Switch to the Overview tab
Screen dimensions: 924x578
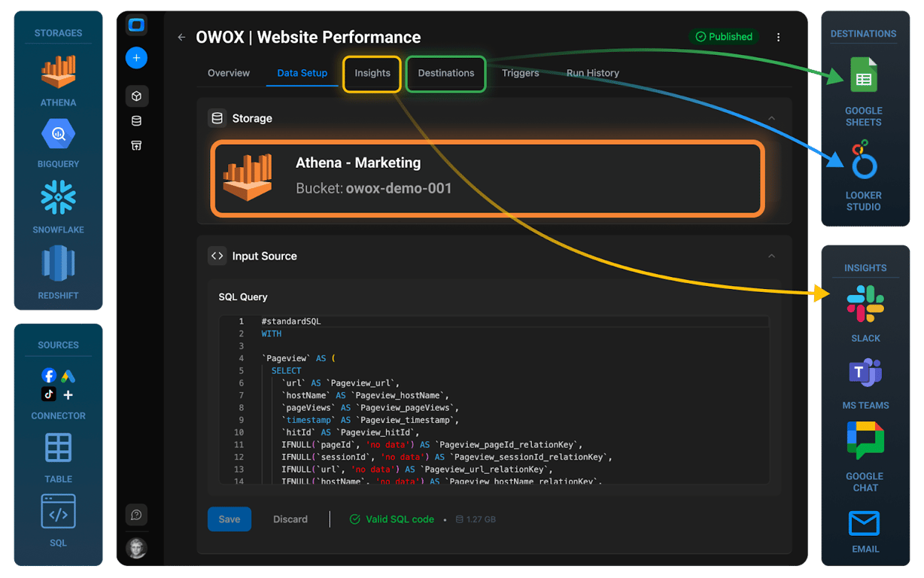pos(229,73)
